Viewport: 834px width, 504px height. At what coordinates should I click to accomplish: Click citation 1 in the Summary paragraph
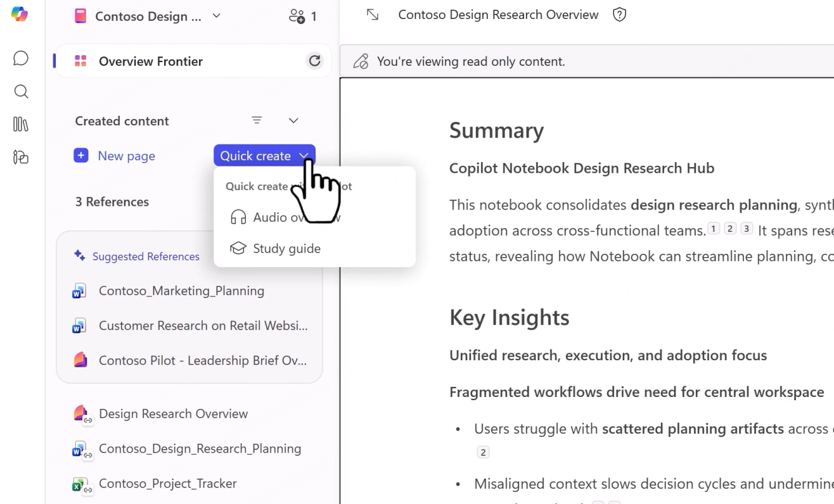[713, 229]
